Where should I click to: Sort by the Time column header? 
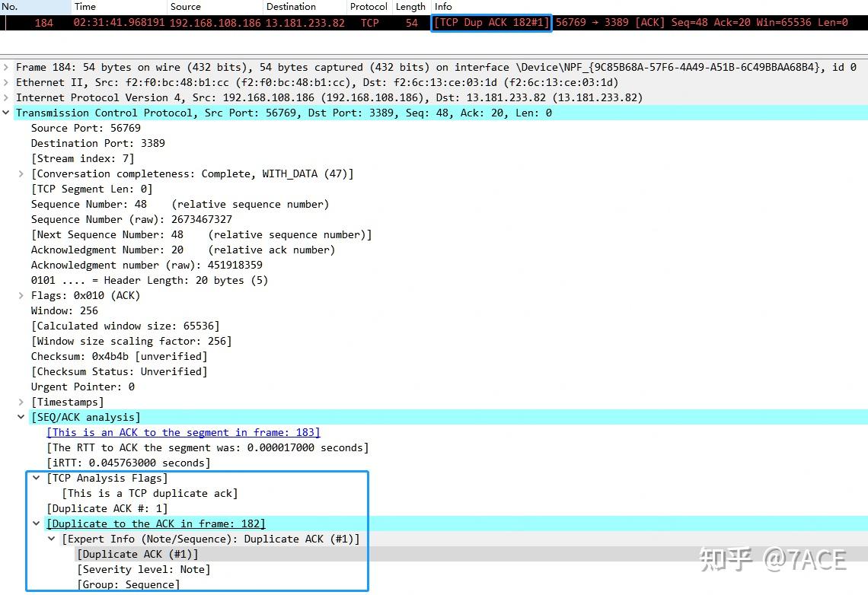click(84, 6)
